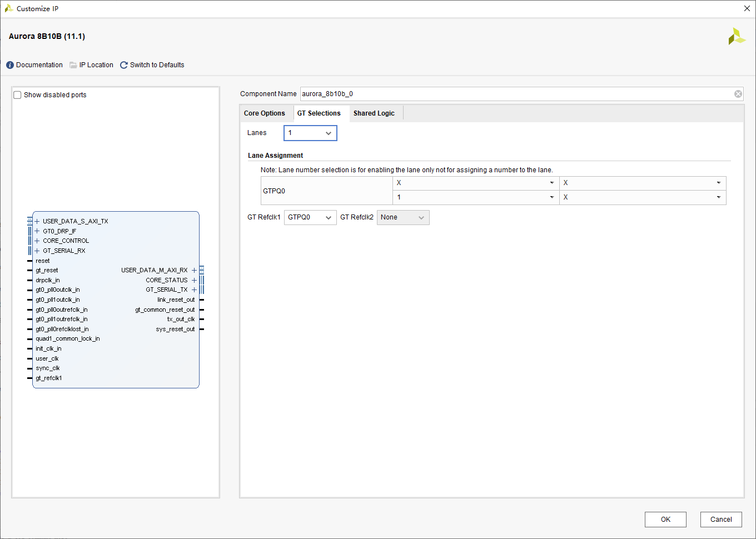
Task: Select the GT Selections tab
Action: pyautogui.click(x=319, y=113)
